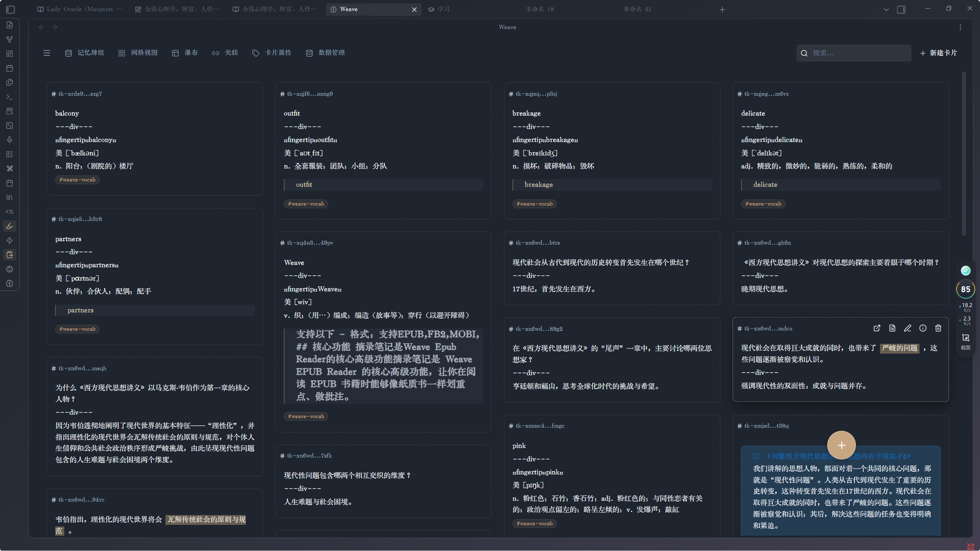
Task: Click the percent template icon in ribbon
Action: click(10, 212)
